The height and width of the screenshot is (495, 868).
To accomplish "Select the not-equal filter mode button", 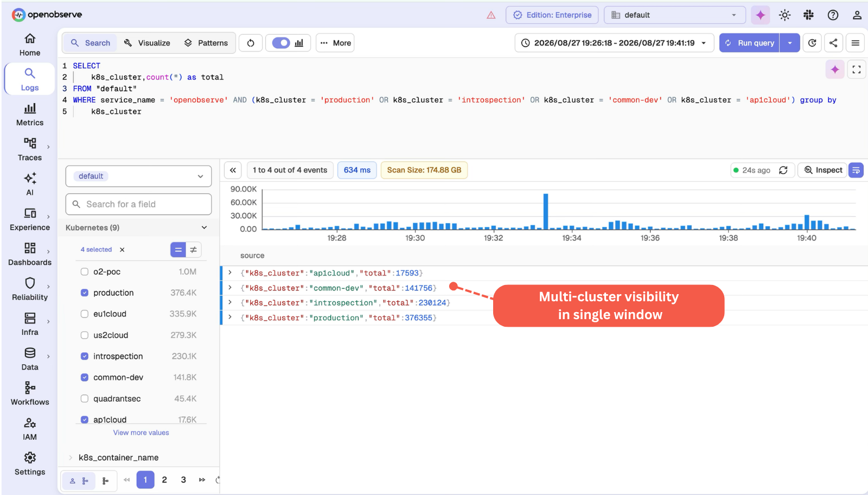I will click(x=194, y=250).
